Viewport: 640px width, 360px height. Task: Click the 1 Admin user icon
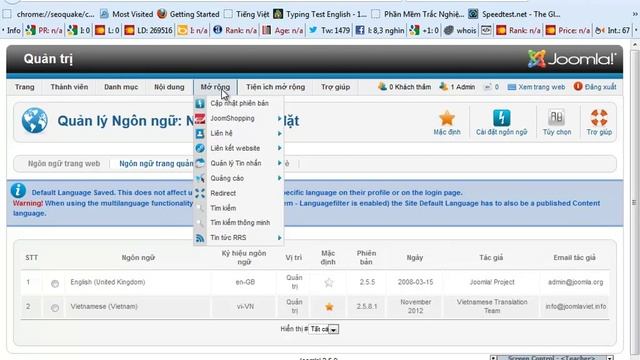444,87
